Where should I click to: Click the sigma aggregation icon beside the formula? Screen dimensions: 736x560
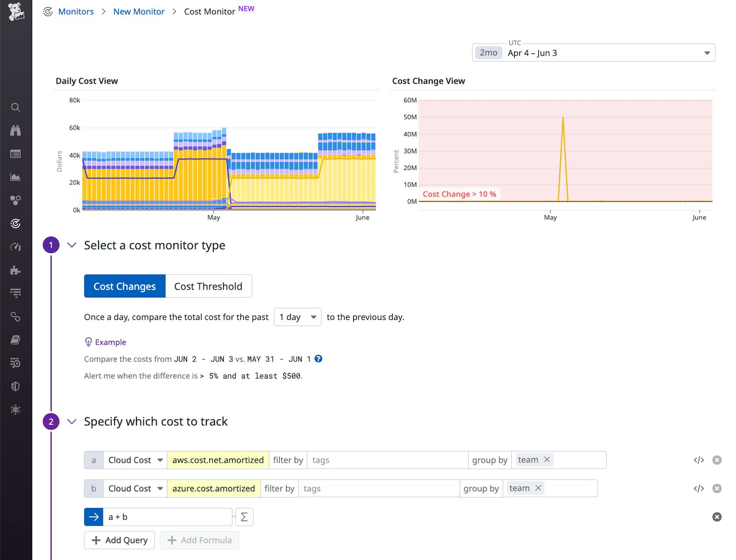244,517
